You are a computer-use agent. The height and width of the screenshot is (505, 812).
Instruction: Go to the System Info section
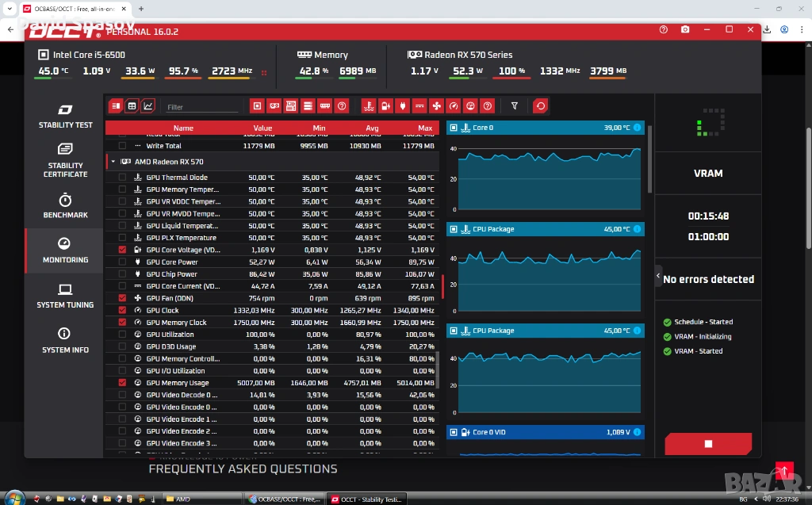[65, 340]
